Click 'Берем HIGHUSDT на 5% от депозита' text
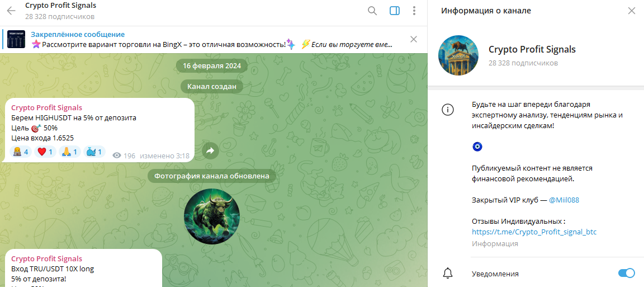 74,119
